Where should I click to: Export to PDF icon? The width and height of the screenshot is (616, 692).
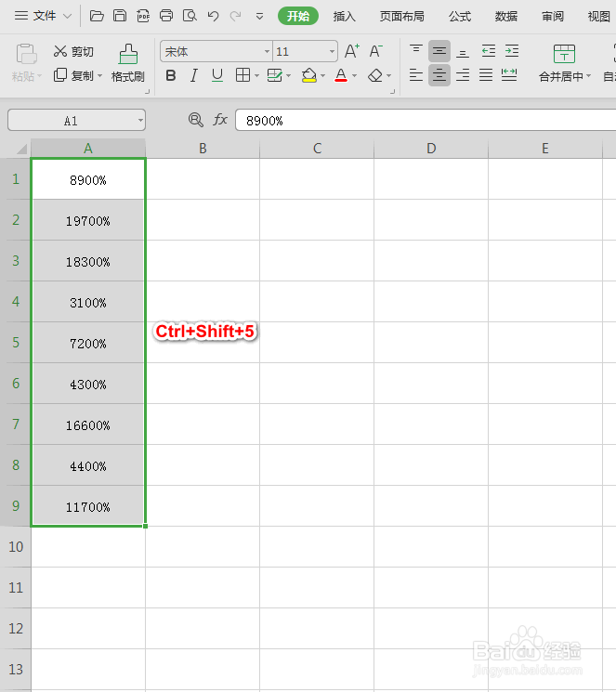pyautogui.click(x=143, y=17)
